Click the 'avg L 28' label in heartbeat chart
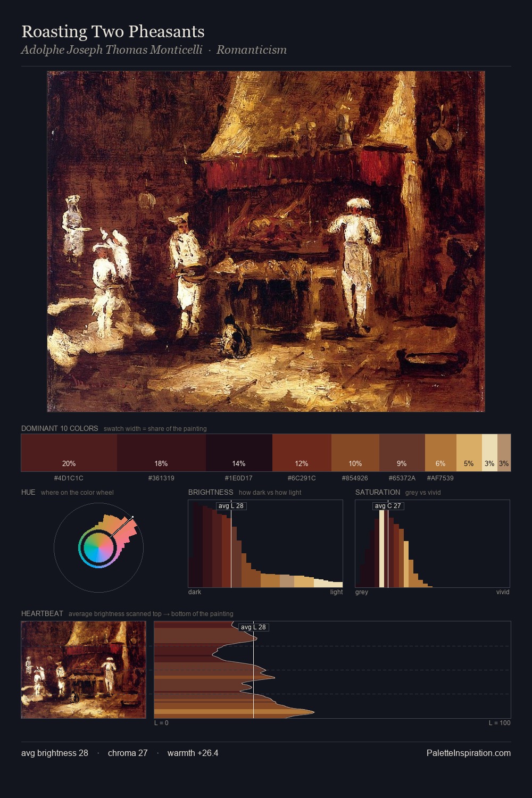The width and height of the screenshot is (532, 798). (253, 627)
